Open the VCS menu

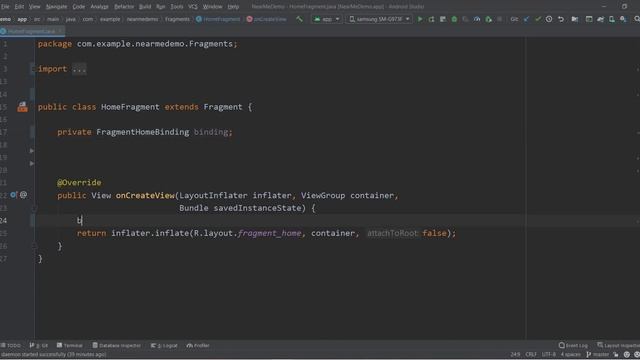[193, 7]
